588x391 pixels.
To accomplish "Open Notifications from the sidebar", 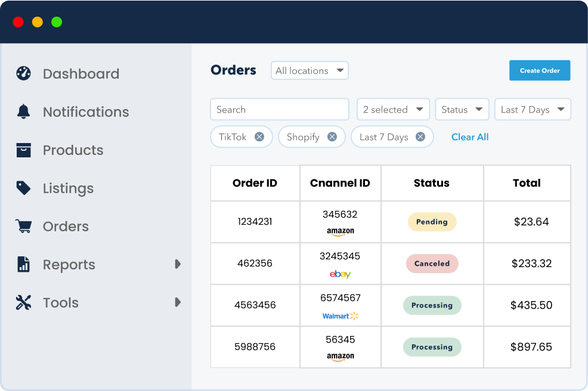I will click(85, 112).
